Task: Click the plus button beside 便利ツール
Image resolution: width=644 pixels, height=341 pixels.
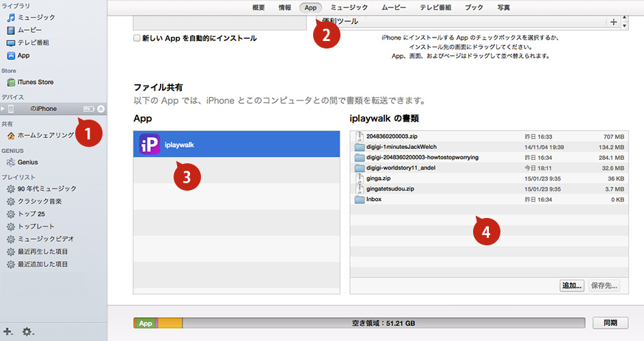Action: 613,22
